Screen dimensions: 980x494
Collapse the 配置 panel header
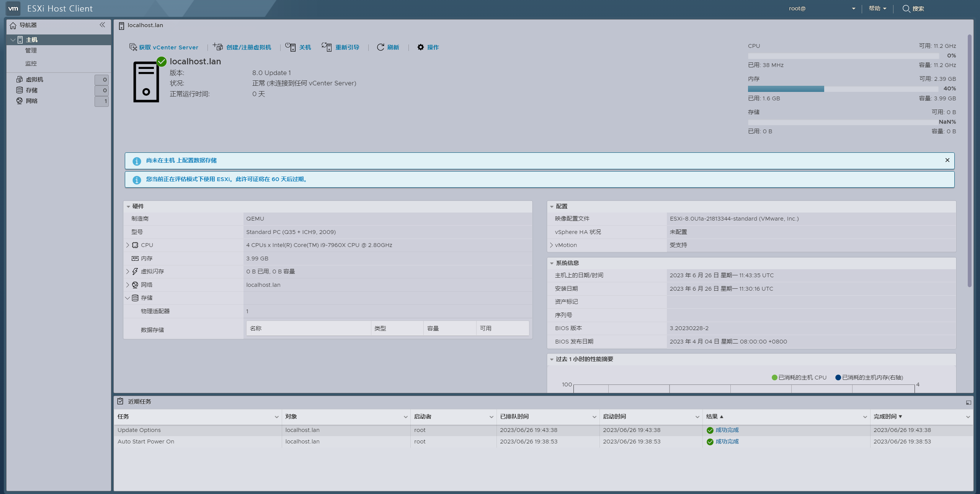[x=552, y=206]
